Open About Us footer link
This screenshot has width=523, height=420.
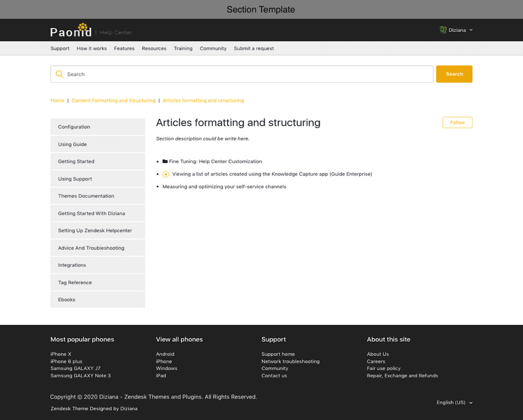[x=378, y=354]
